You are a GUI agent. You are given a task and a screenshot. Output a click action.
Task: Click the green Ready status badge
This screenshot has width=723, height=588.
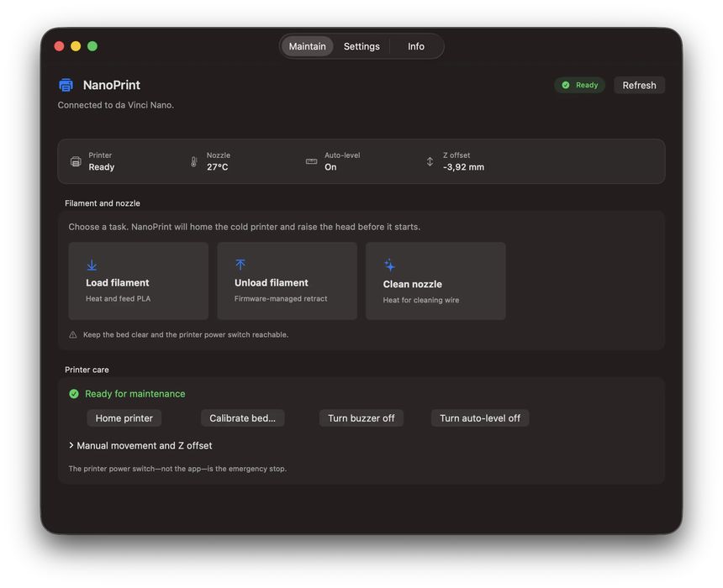tap(579, 85)
